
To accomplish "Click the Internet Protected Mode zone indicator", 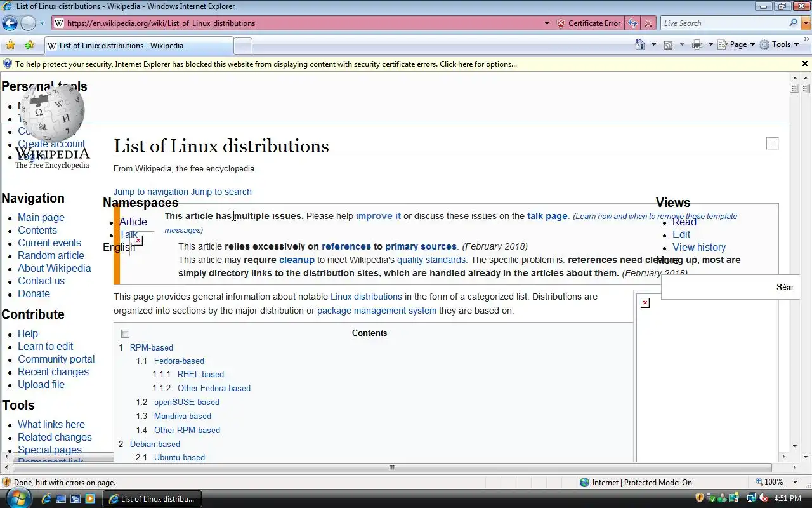I will click(636, 483).
